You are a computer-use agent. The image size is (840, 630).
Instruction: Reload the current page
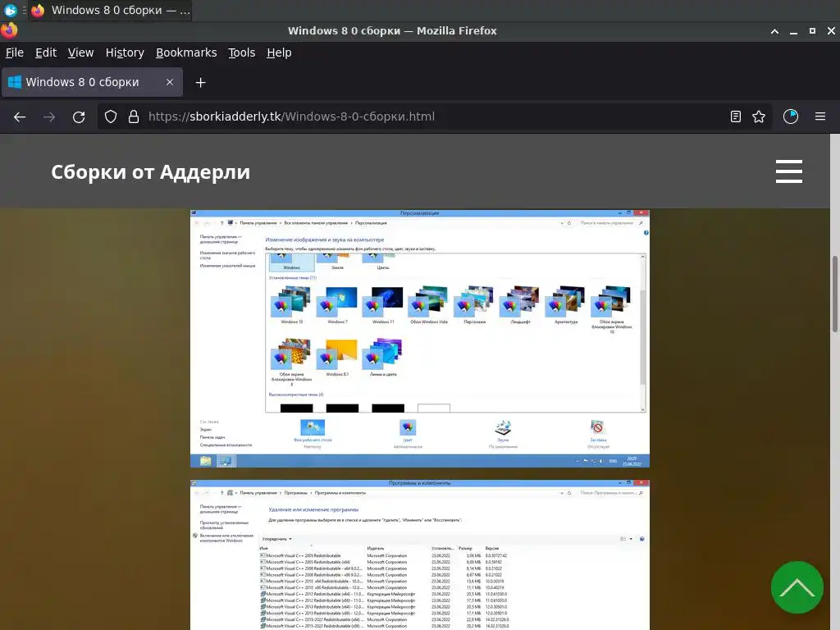[x=79, y=116]
